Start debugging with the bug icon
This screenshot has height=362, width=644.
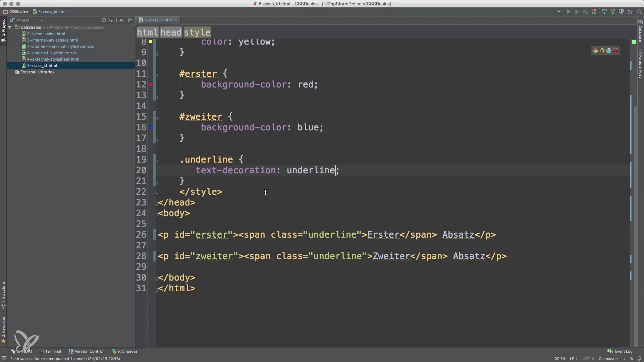tap(577, 12)
